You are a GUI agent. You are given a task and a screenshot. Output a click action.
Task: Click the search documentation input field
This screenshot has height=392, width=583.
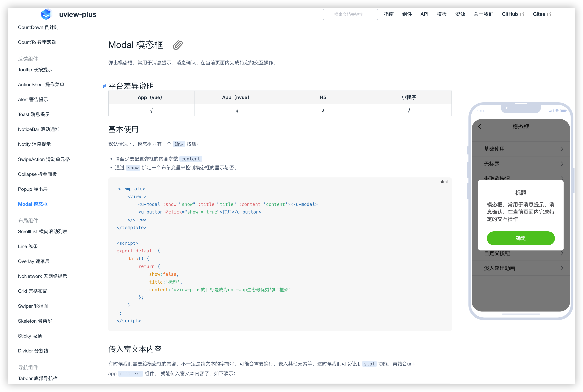coord(350,14)
